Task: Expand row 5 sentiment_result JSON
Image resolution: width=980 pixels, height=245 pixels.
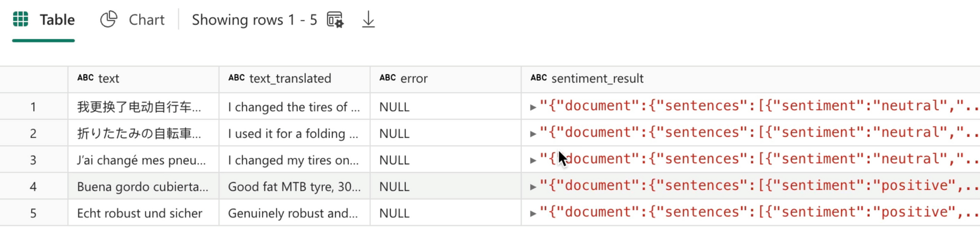Action: pos(533,213)
